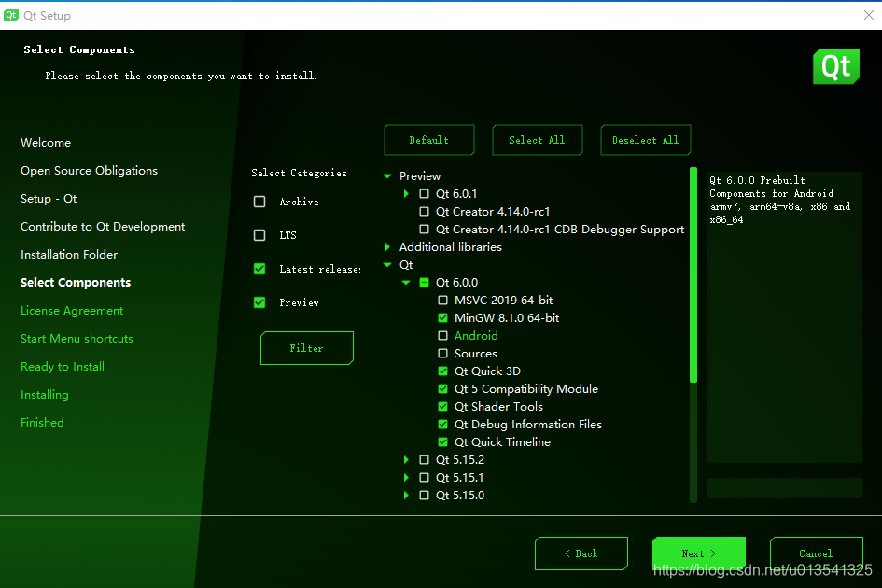
Task: Uncheck the Preview category checkbox
Action: pos(259,302)
